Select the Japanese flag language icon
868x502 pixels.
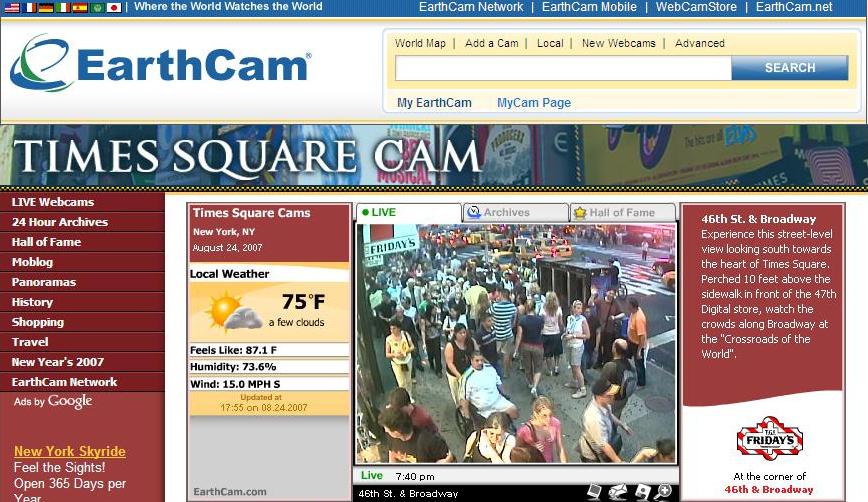113,7
